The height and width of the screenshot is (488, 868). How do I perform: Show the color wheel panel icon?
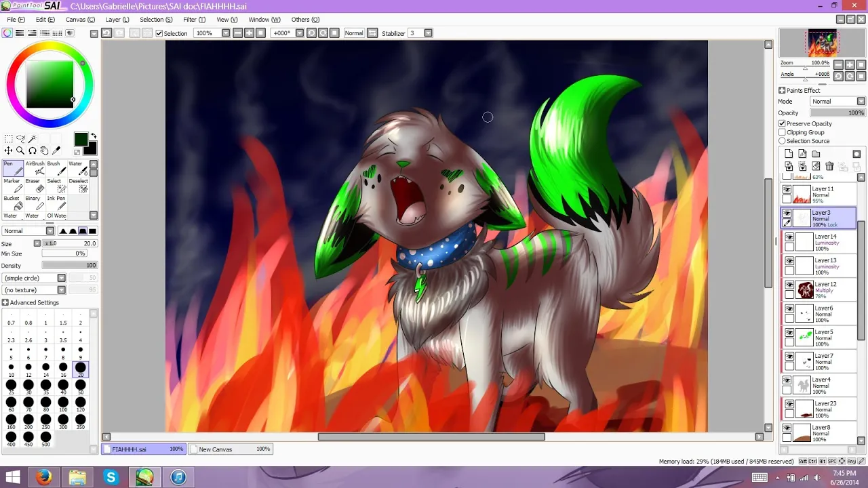click(x=8, y=33)
